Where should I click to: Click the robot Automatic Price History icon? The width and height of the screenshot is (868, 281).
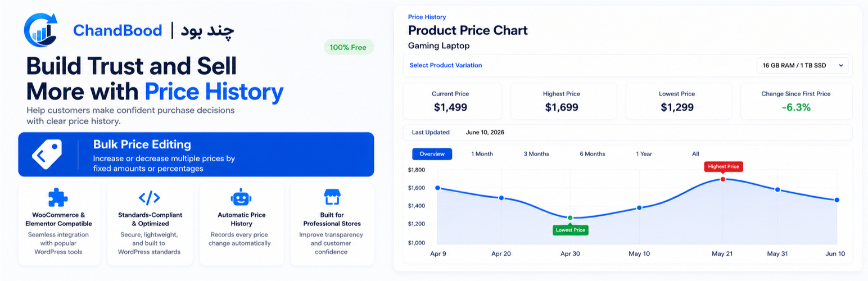click(x=241, y=198)
